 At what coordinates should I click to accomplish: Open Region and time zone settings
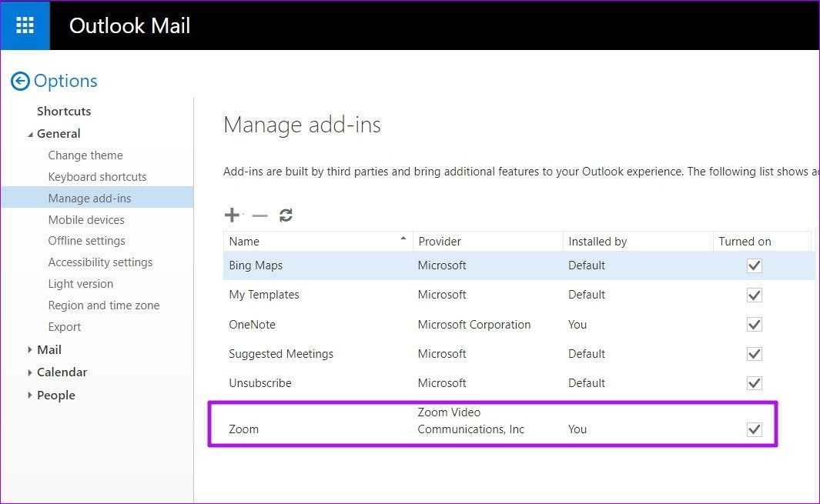tap(104, 305)
